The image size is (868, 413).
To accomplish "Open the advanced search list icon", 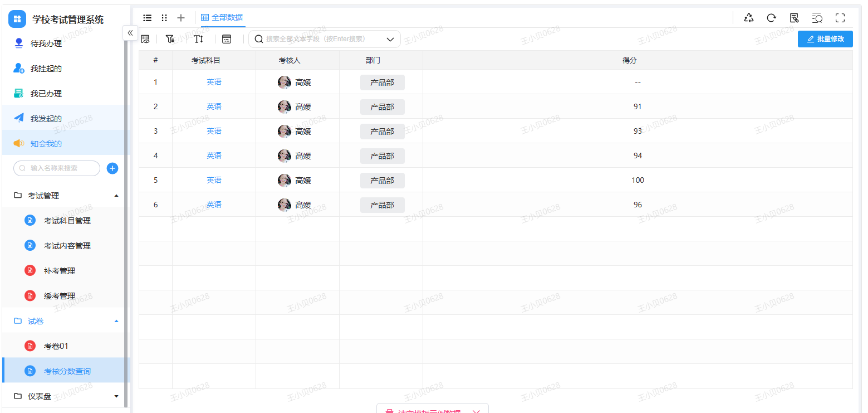I will click(x=817, y=18).
